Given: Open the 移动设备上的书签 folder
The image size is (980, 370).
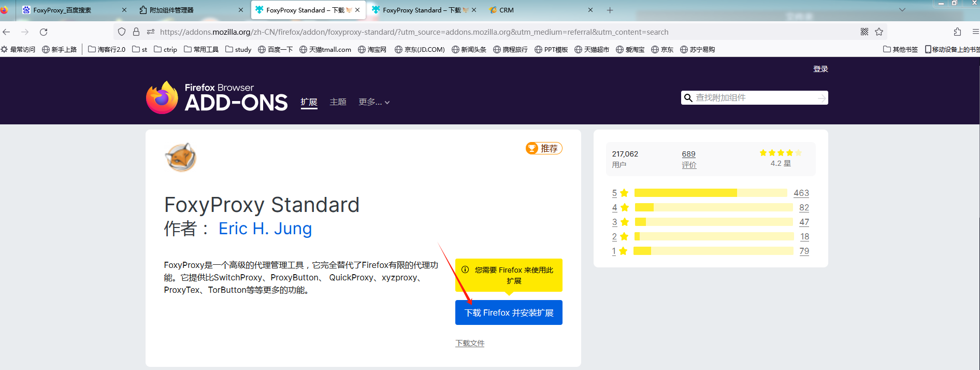Looking at the screenshot, I should (952, 50).
